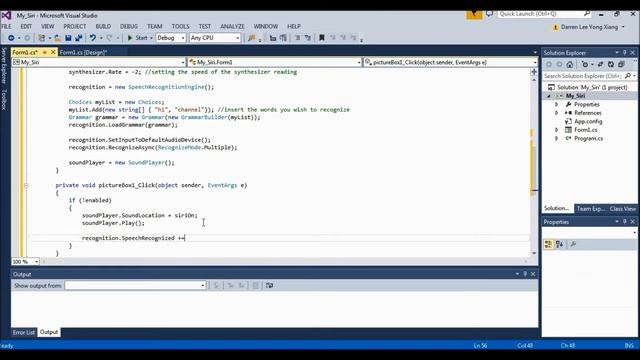Click the notifications flag icon
Image resolution: width=640 pixels, height=360 pixels.
474,14
